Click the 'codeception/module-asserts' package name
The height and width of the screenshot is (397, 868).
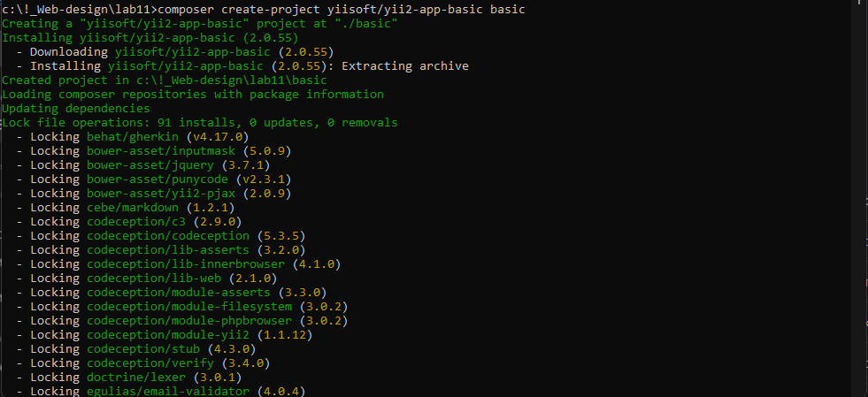point(179,293)
